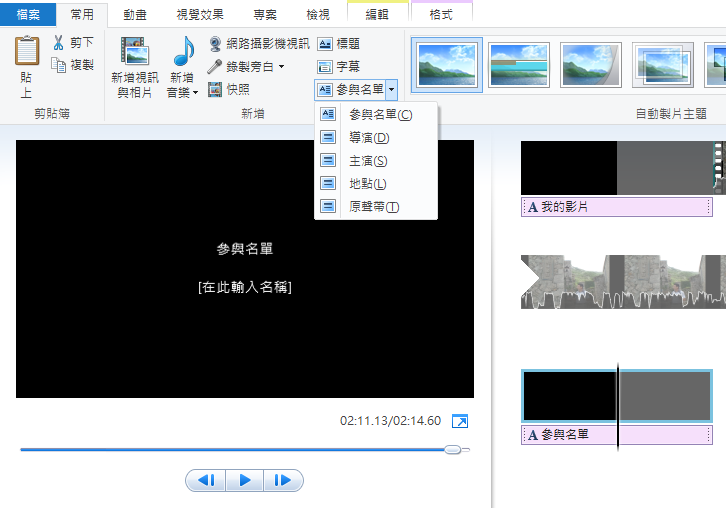This screenshot has width=726, height=508.
Task: Click Webcam video (網路攝影機視訊)
Action: point(259,44)
